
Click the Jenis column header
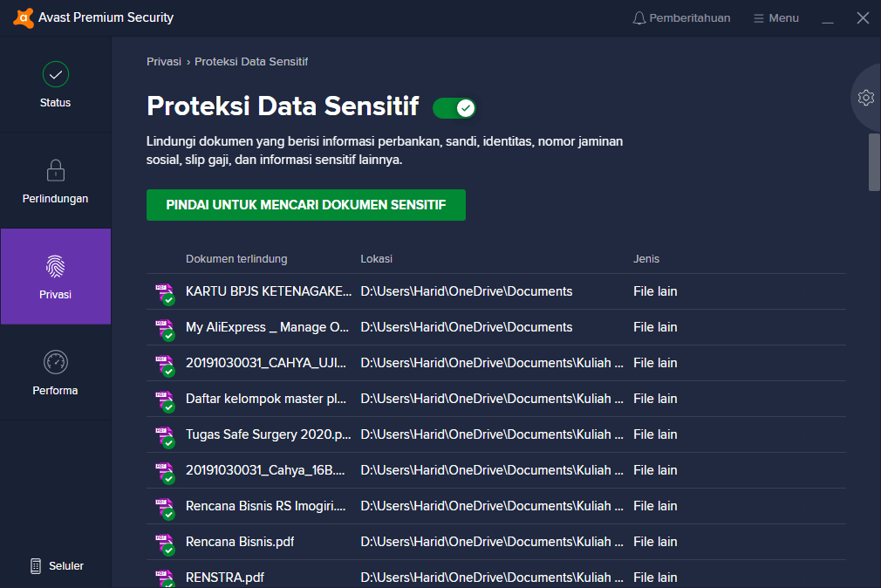(646, 259)
